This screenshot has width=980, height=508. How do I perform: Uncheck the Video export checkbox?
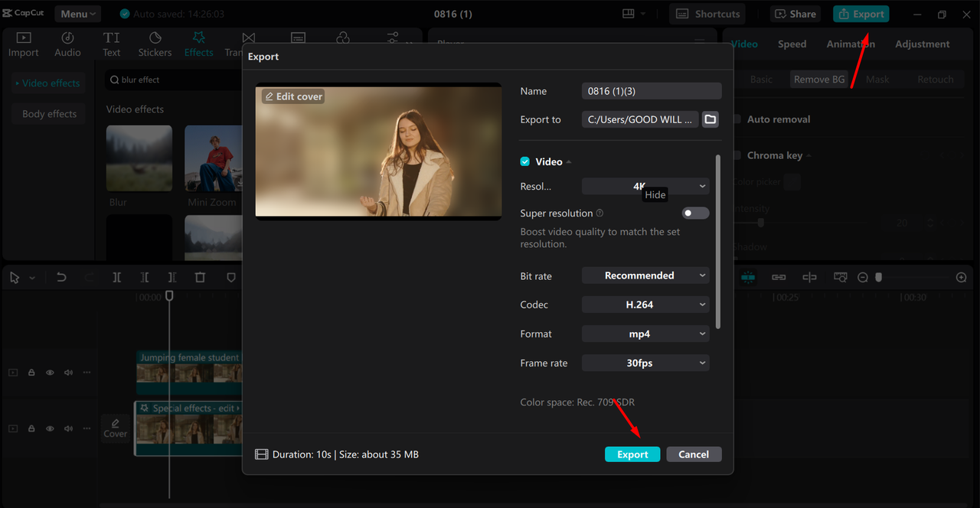(x=525, y=161)
